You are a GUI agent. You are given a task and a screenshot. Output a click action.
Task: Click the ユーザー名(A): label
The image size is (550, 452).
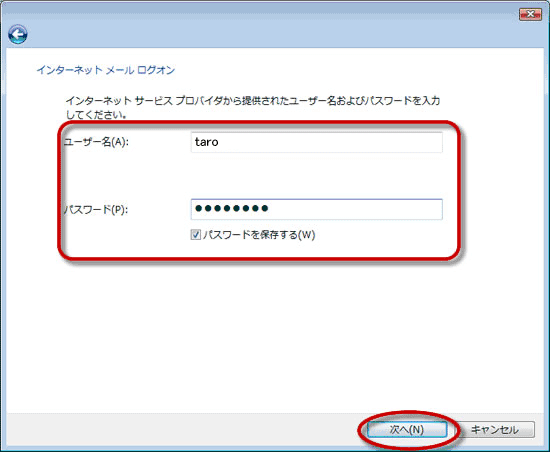tap(96, 142)
